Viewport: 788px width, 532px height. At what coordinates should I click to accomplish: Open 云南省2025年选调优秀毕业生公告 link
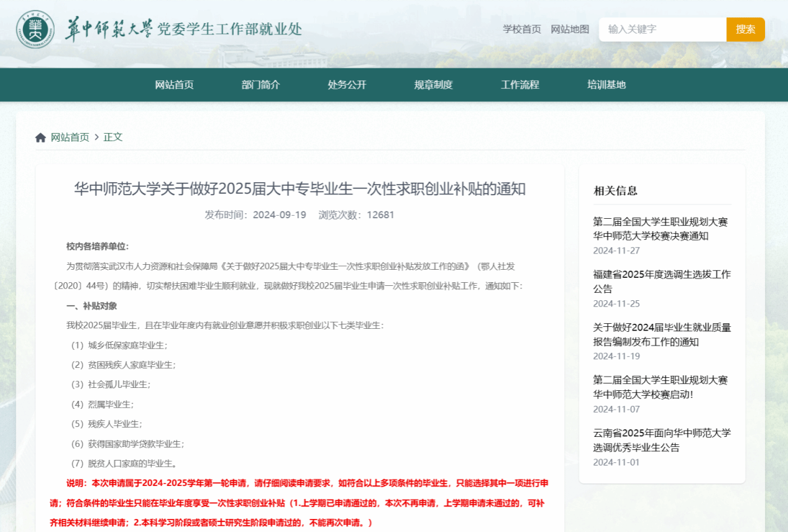tap(661, 440)
